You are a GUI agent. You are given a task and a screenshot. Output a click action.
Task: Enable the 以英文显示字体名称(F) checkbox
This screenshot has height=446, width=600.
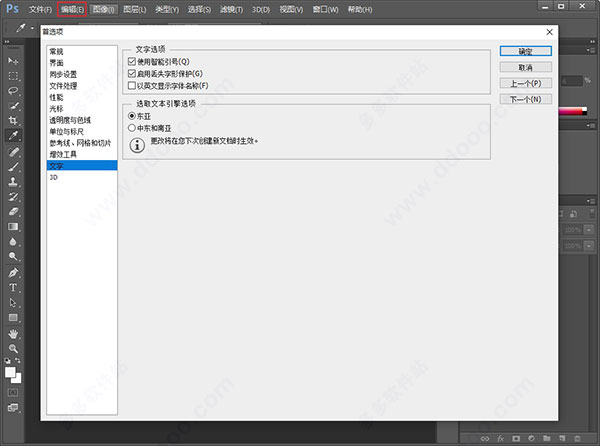(132, 86)
